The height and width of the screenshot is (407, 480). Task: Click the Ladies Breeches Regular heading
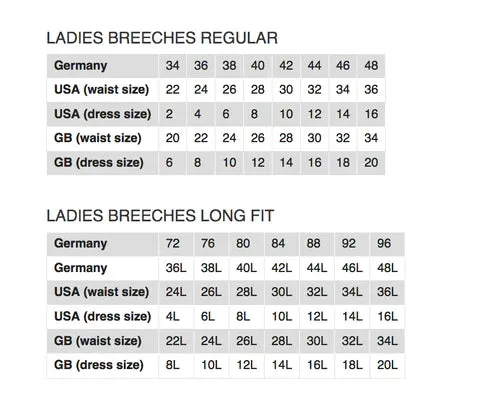click(162, 38)
